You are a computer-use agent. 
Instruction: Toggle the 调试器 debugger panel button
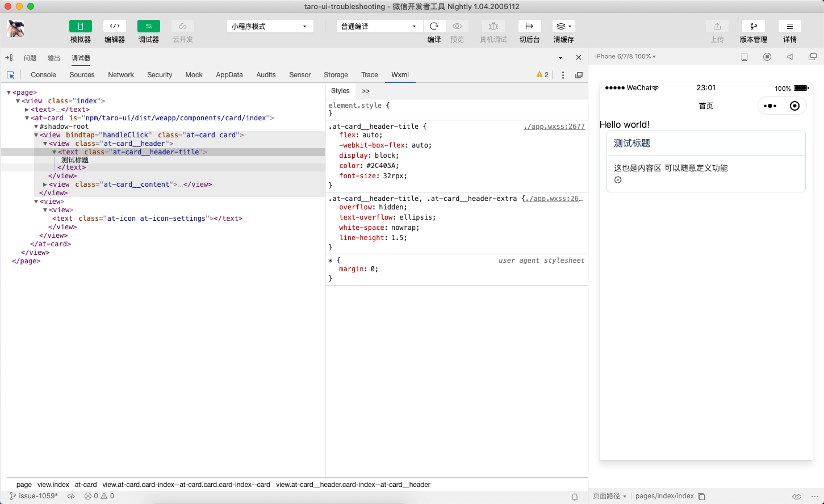pyautogui.click(x=149, y=26)
